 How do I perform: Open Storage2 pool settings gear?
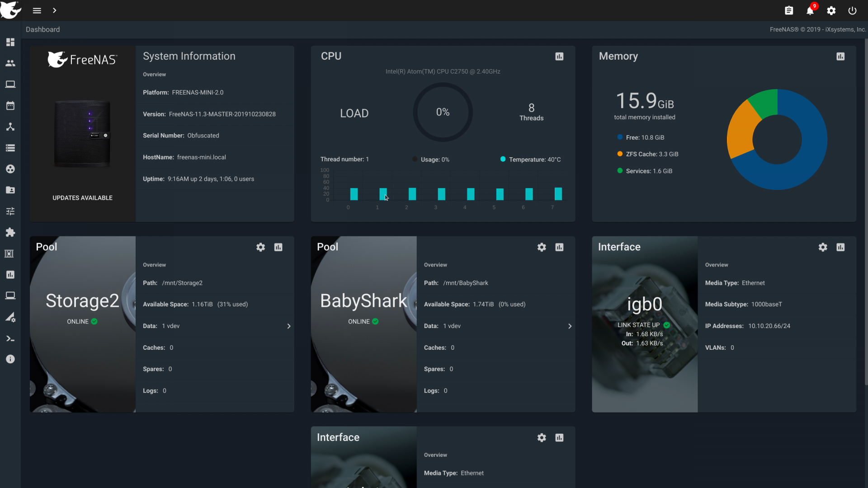(x=260, y=247)
